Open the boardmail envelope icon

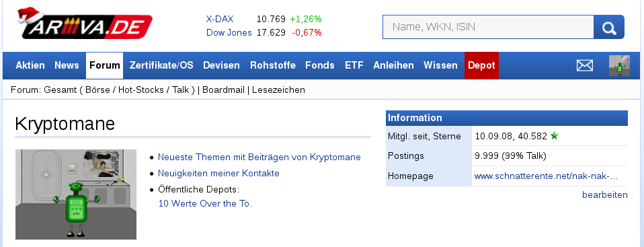click(x=584, y=65)
